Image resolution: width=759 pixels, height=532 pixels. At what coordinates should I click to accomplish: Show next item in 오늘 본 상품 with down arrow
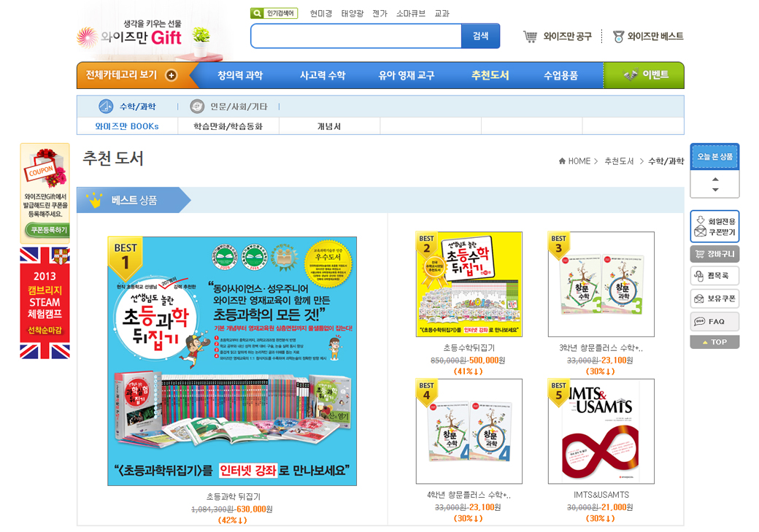(715, 189)
